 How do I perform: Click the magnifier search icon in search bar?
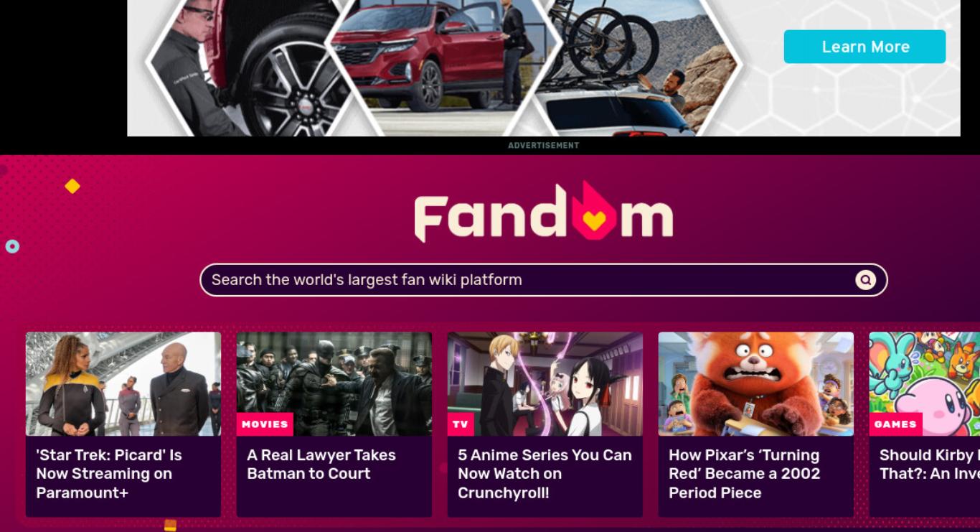click(x=865, y=280)
